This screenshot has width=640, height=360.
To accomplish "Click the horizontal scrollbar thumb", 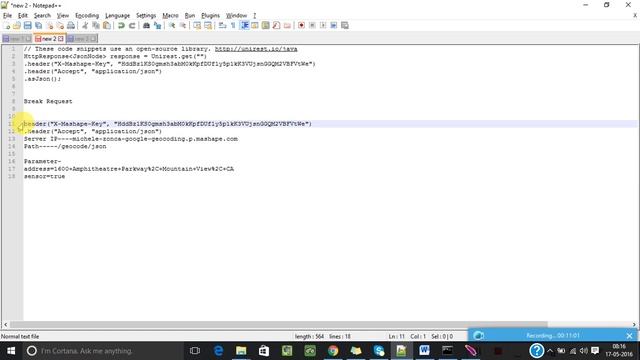I will point(278,324).
